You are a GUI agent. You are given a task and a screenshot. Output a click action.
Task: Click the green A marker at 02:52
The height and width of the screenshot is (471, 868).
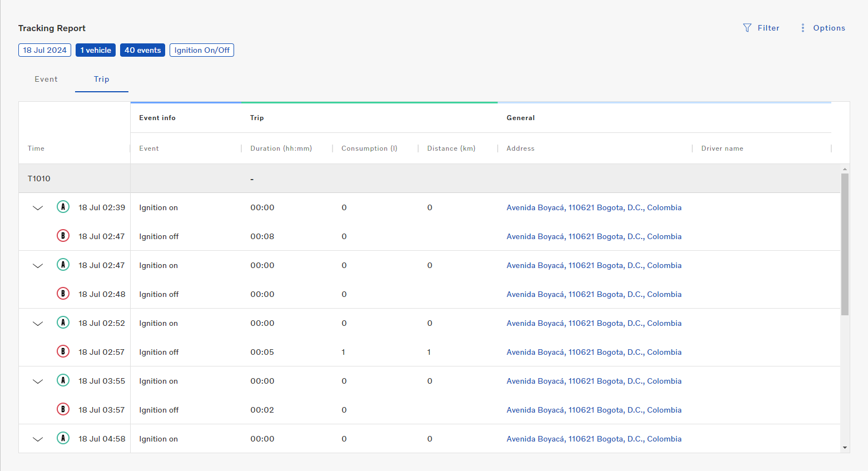(63, 323)
